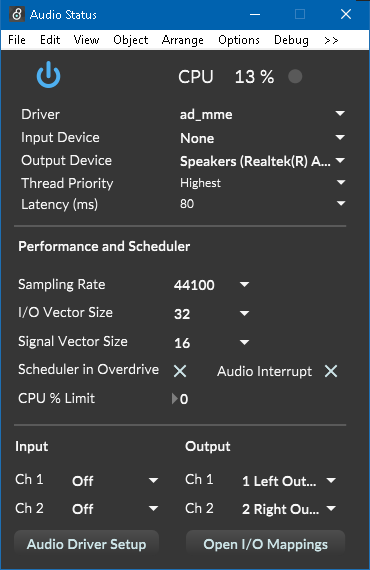Toggle Scheduler in Overdrive checkbox
The image size is (370, 570).
[x=180, y=371]
